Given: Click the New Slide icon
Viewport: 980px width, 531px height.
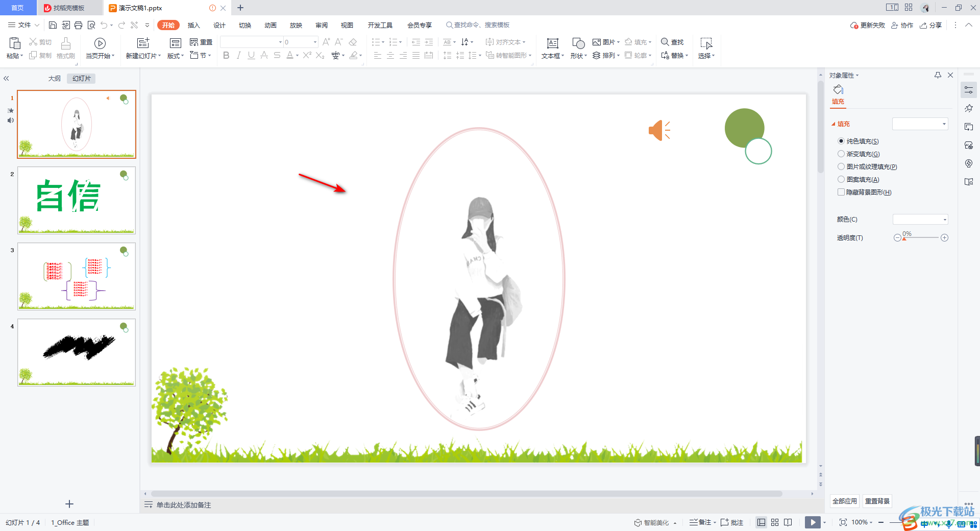Looking at the screenshot, I should click(x=143, y=43).
